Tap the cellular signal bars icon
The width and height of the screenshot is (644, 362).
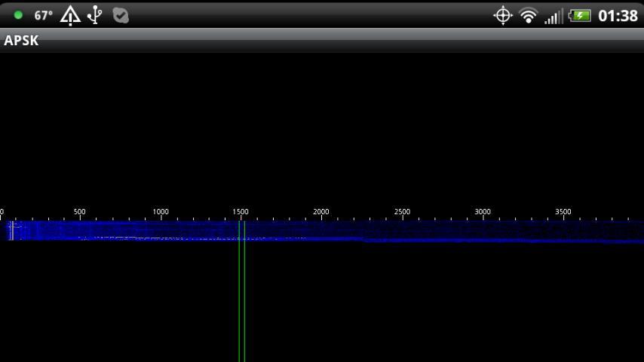click(x=554, y=16)
